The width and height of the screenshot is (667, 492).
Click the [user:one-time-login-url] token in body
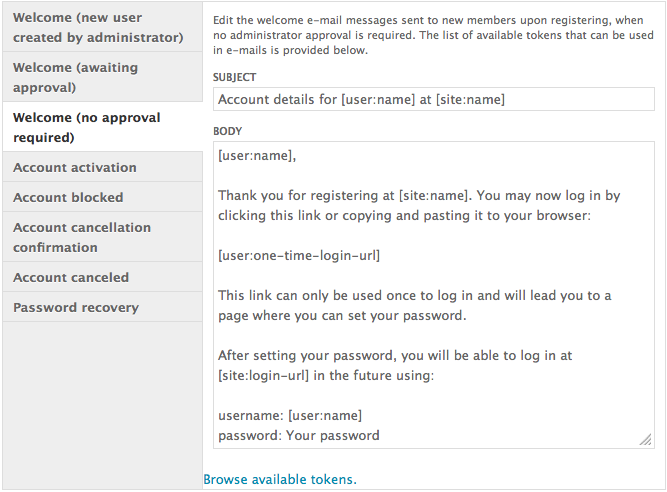pos(299,256)
